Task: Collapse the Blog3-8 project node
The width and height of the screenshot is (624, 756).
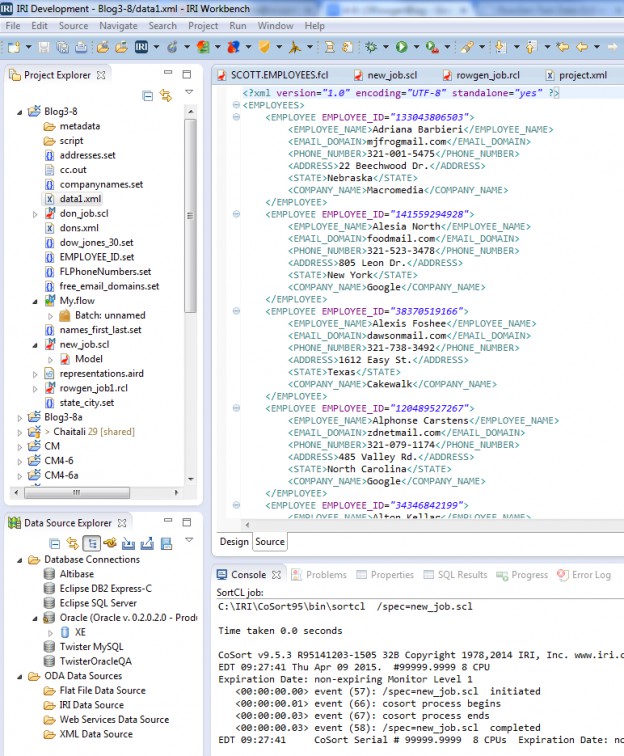Action: (x=20, y=112)
